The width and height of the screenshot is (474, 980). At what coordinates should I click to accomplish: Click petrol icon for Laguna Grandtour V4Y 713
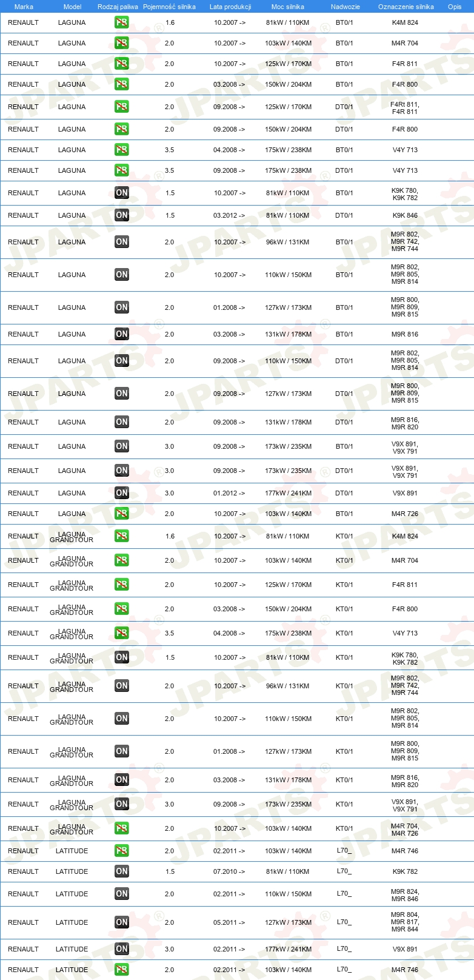coord(122,633)
